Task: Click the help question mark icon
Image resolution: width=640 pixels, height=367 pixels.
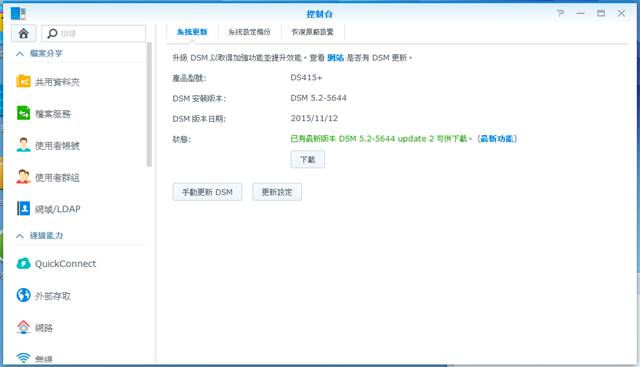Action: pos(560,13)
